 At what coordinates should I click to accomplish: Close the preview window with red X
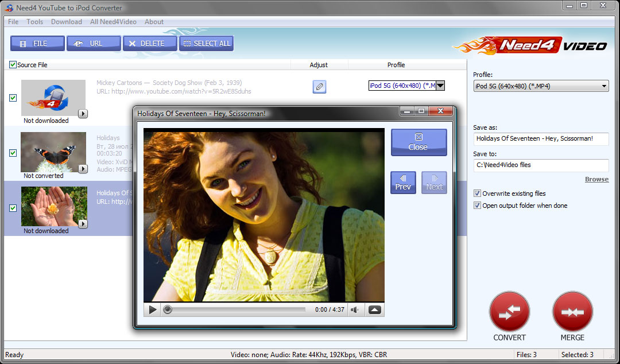440,111
